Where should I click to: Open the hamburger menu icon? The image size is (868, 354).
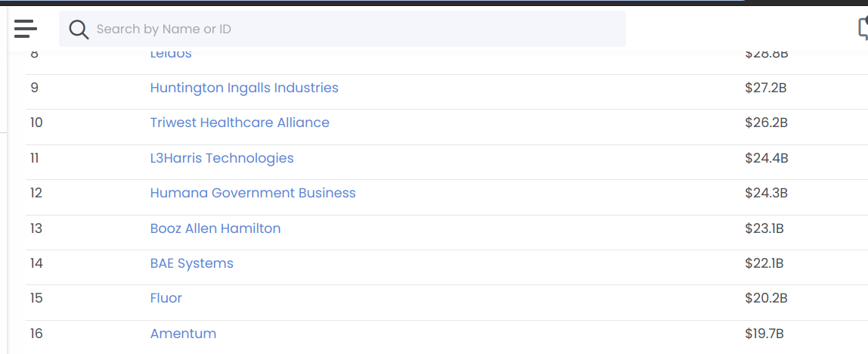pyautogui.click(x=26, y=29)
